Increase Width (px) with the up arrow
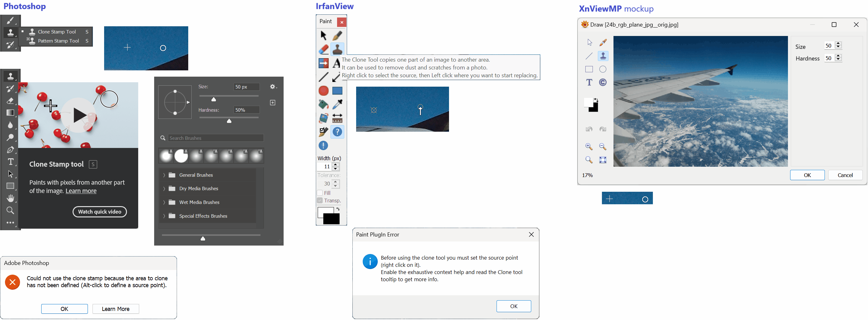The image size is (868, 320). [336, 165]
